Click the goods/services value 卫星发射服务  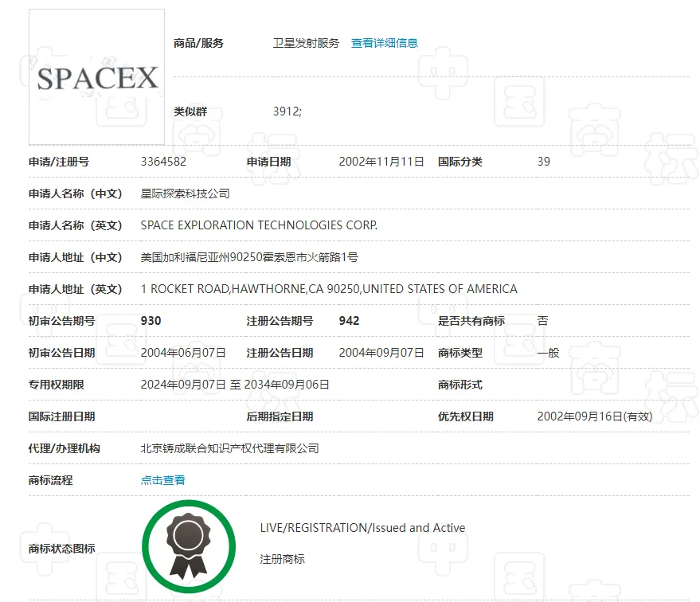307,43
